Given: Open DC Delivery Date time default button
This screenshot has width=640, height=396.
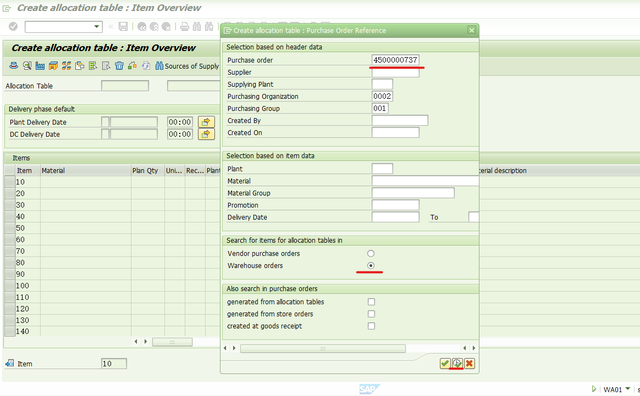Looking at the screenshot, I should pyautogui.click(x=206, y=134).
